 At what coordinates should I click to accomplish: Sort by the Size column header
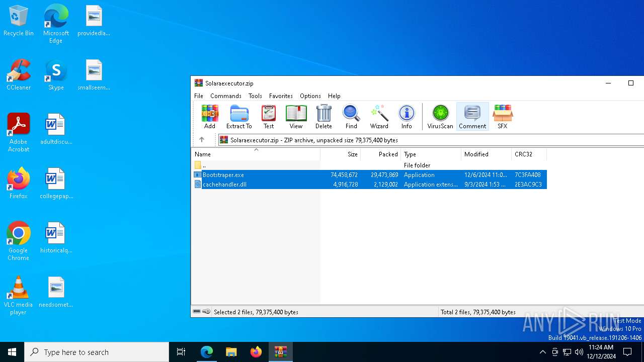click(x=341, y=154)
